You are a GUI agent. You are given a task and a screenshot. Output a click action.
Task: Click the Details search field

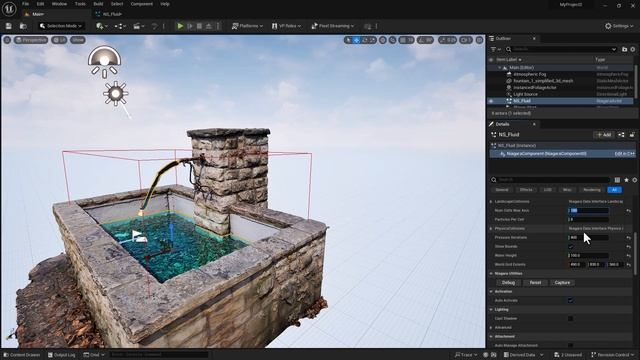(549, 180)
